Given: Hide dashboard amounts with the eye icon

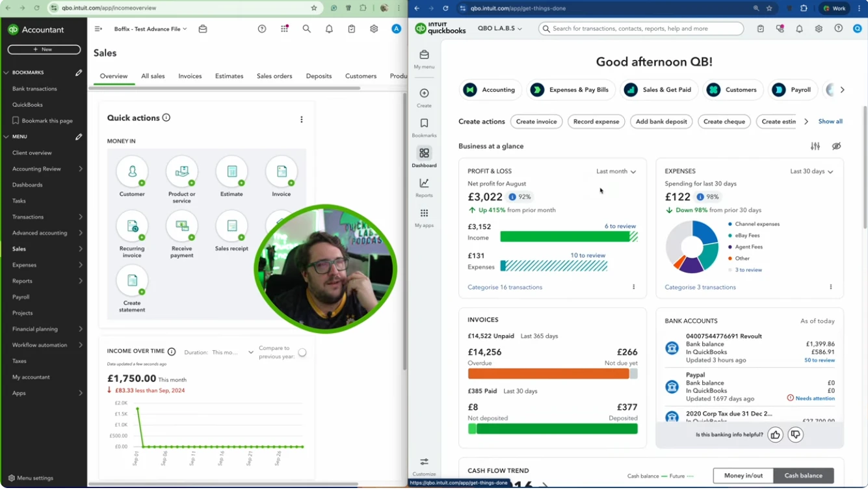Looking at the screenshot, I should (x=837, y=146).
